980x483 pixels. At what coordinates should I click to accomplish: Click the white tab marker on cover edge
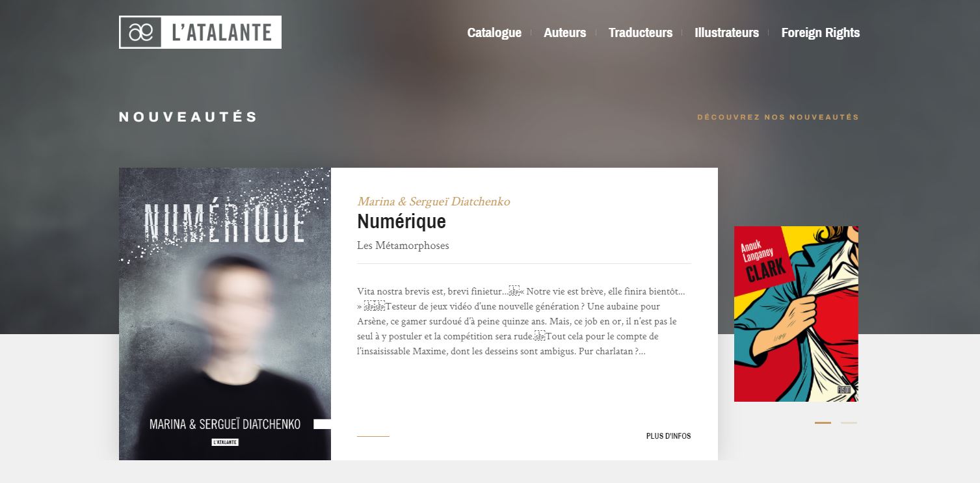[323, 424]
